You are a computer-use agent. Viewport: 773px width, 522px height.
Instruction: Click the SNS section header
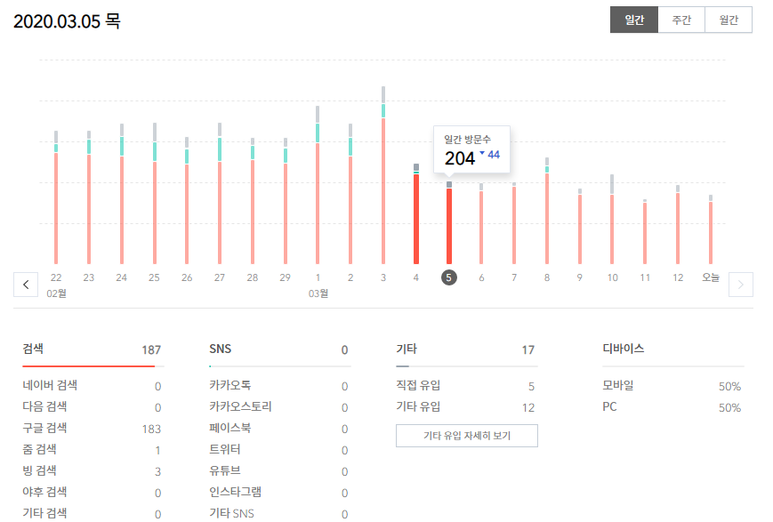pos(220,349)
